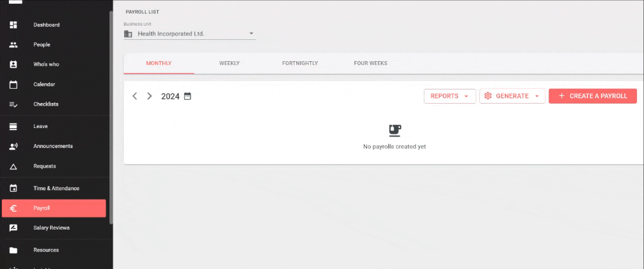Viewport: 644px width, 269px height.
Task: Open the Generate dropdown button
Action: point(512,96)
